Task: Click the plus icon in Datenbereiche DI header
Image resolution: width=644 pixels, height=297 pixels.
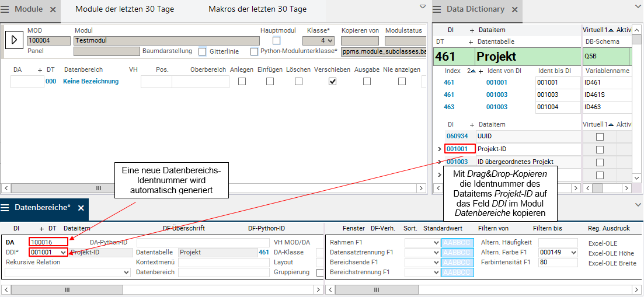Action: (x=41, y=229)
